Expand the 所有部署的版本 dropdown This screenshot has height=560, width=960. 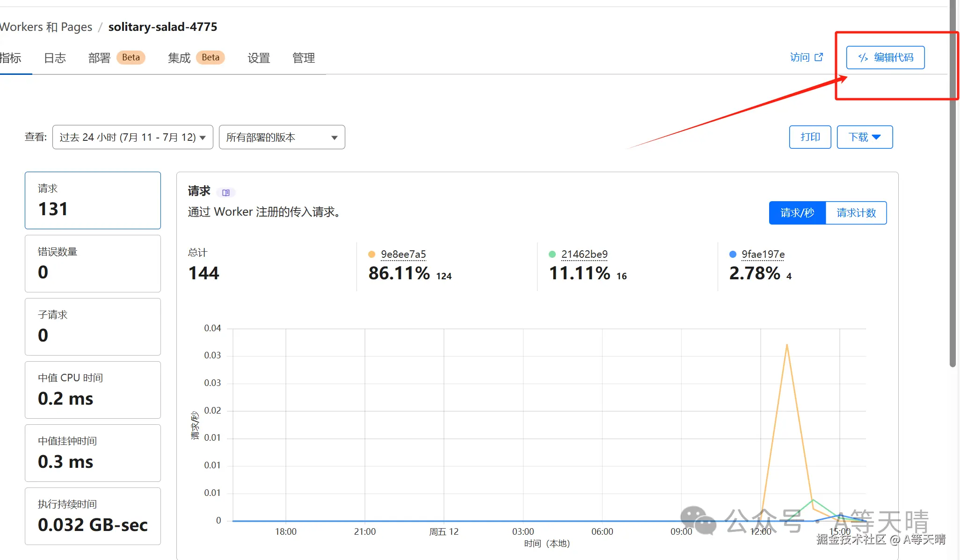[282, 137]
